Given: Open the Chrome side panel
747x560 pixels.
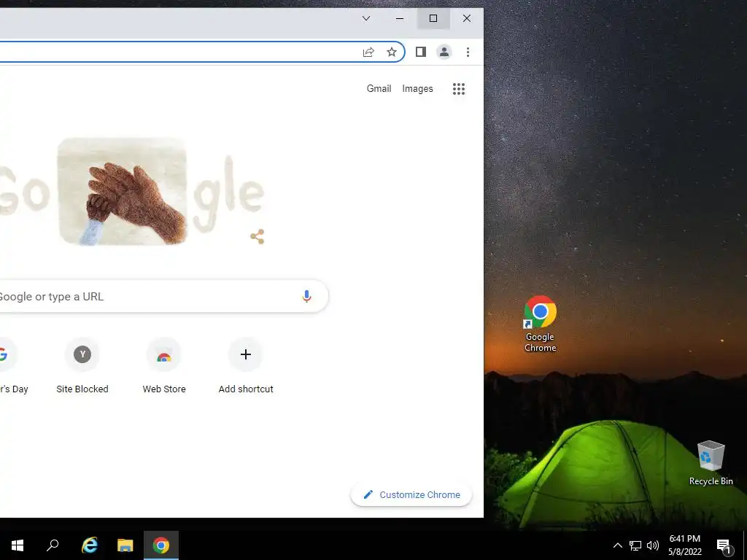Looking at the screenshot, I should [421, 52].
